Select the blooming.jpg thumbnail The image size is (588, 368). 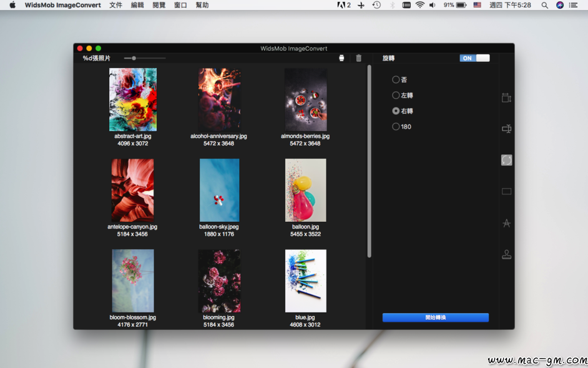(219, 281)
